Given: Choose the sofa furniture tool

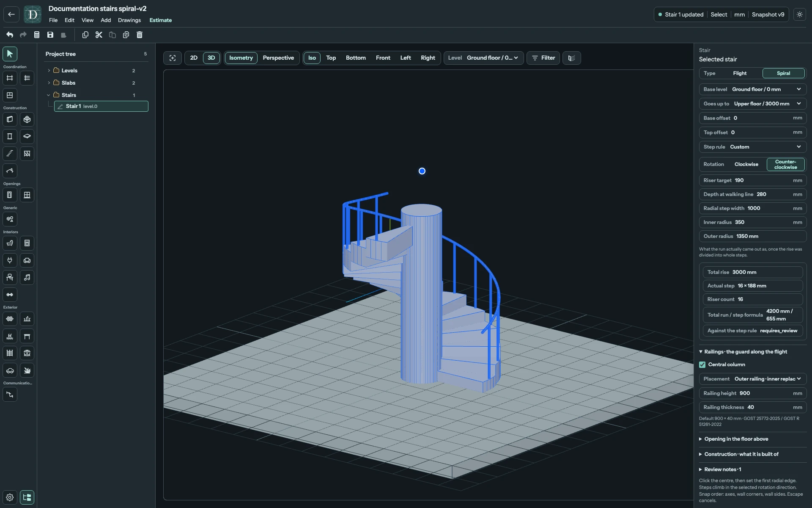Looking at the screenshot, I should click(27, 260).
